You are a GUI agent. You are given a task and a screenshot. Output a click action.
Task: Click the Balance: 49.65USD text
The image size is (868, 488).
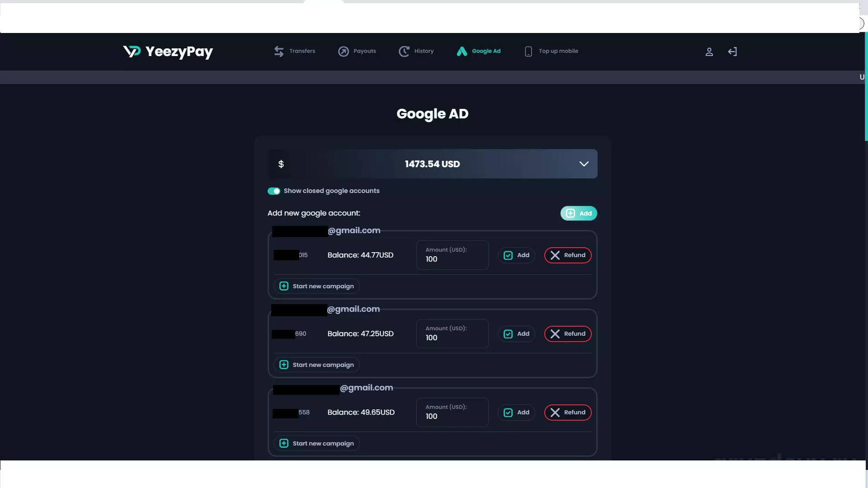pyautogui.click(x=361, y=413)
